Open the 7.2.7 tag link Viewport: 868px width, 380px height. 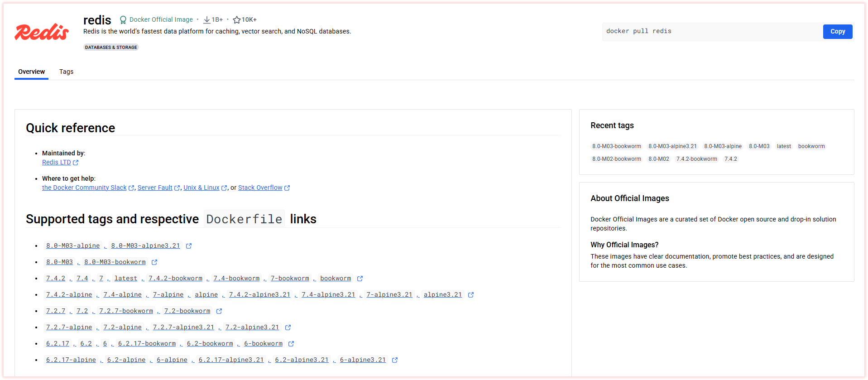(56, 311)
